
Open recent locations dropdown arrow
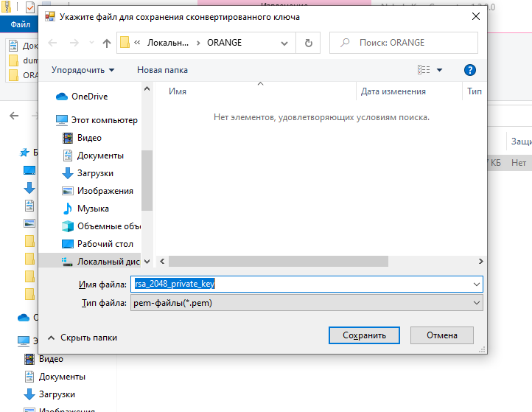(91, 43)
